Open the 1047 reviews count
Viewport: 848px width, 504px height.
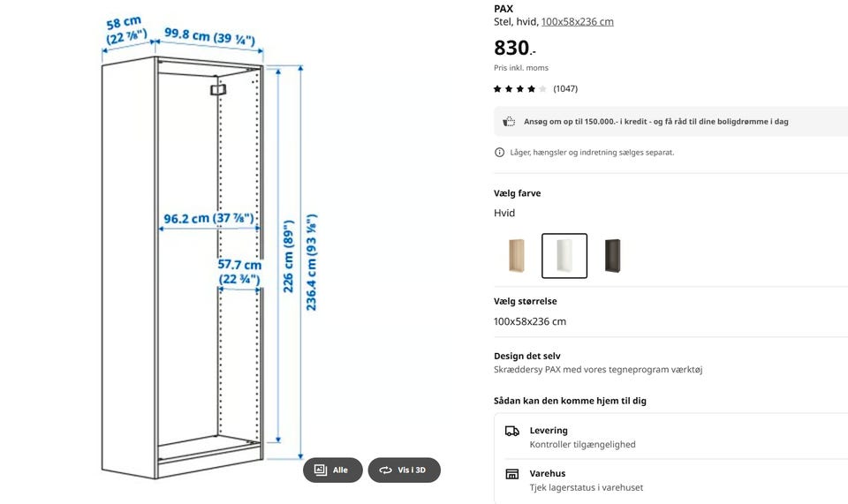pos(565,89)
